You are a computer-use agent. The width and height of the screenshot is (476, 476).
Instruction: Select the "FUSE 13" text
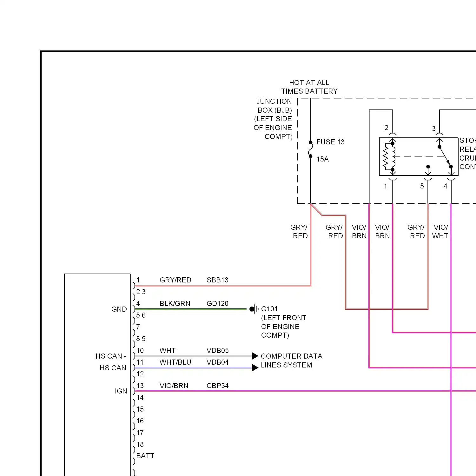tap(330, 142)
